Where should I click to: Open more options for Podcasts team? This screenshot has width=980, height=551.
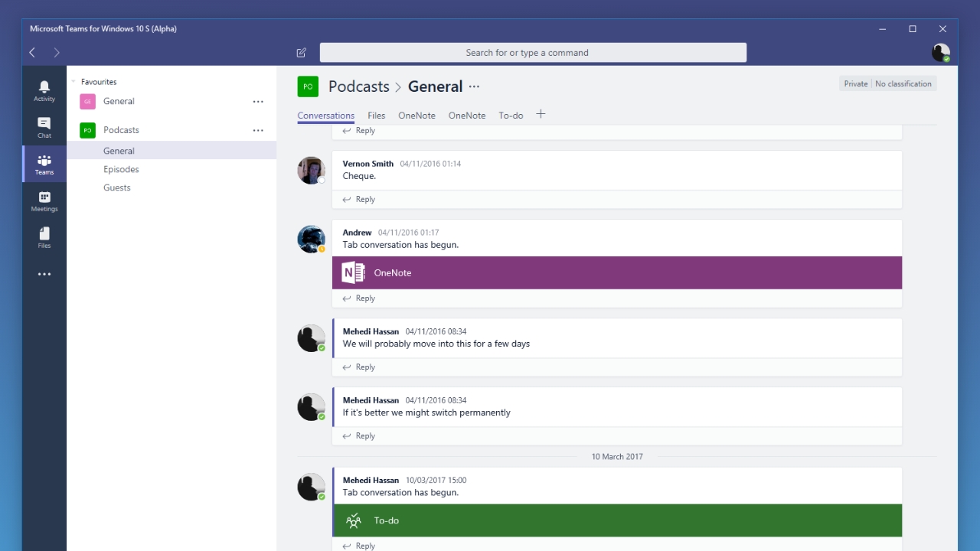(258, 130)
